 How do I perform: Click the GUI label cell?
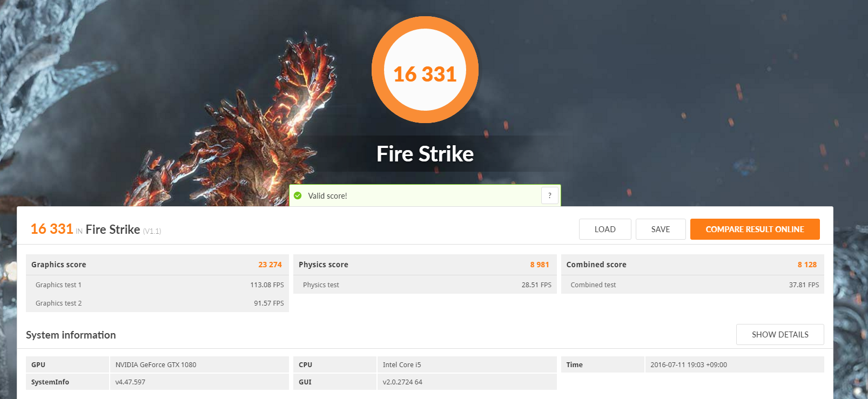pos(335,382)
